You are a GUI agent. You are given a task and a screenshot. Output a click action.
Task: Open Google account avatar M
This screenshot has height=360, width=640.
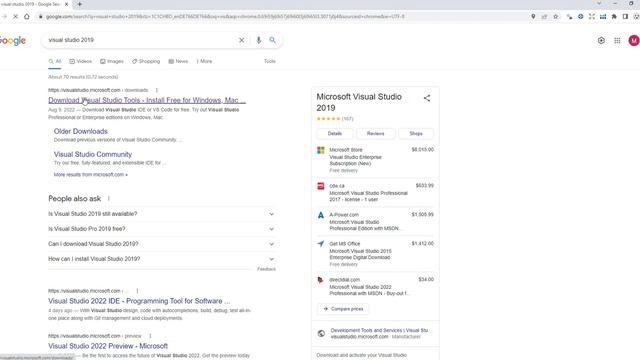[x=634, y=40]
